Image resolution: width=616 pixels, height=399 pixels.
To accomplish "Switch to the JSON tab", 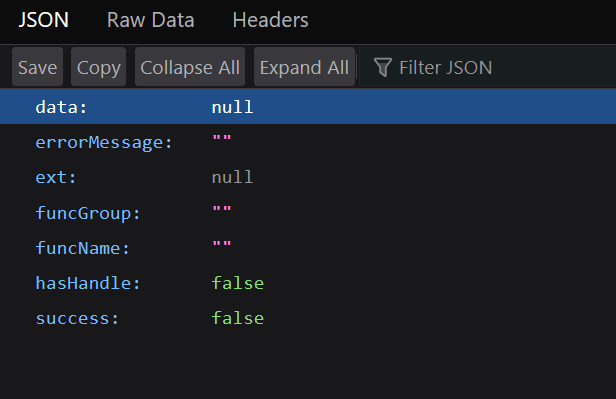I will 44,20.
